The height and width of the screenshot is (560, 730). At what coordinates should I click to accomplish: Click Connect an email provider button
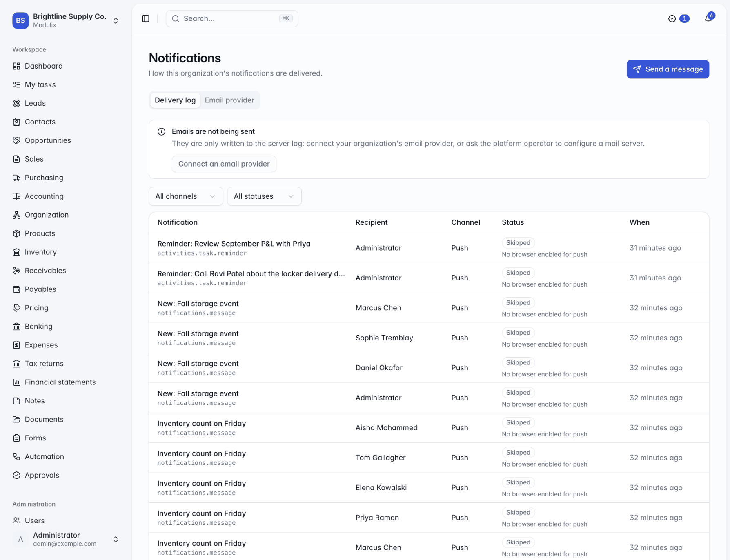click(224, 164)
